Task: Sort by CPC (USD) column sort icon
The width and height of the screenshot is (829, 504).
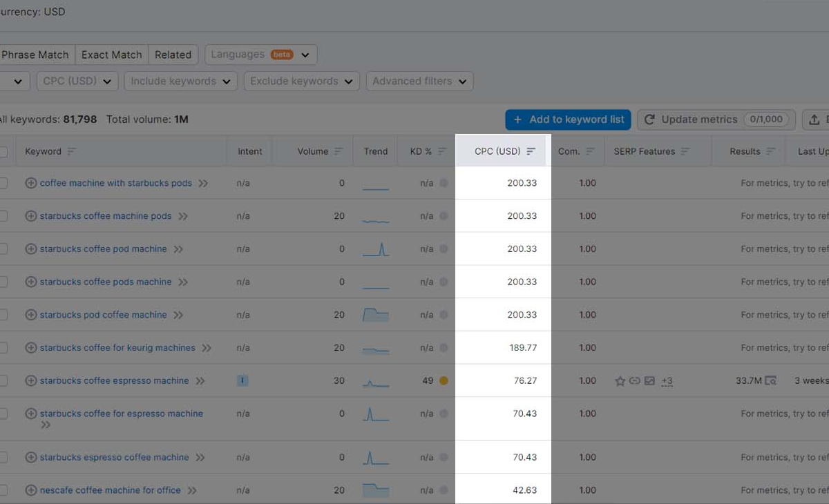Action: click(x=531, y=151)
